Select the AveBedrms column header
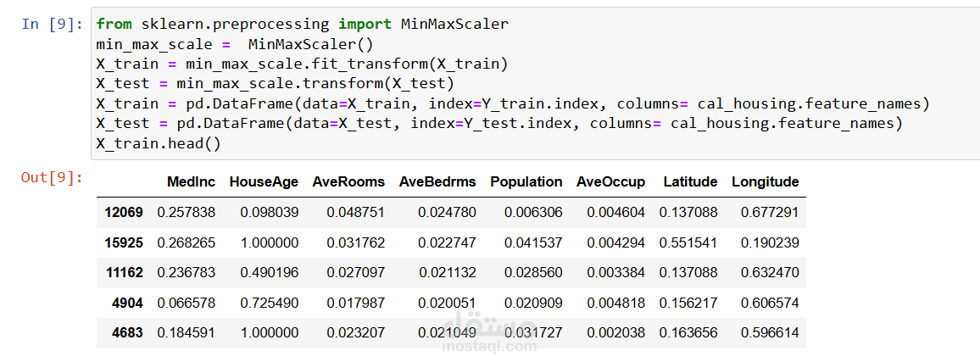 [437, 181]
